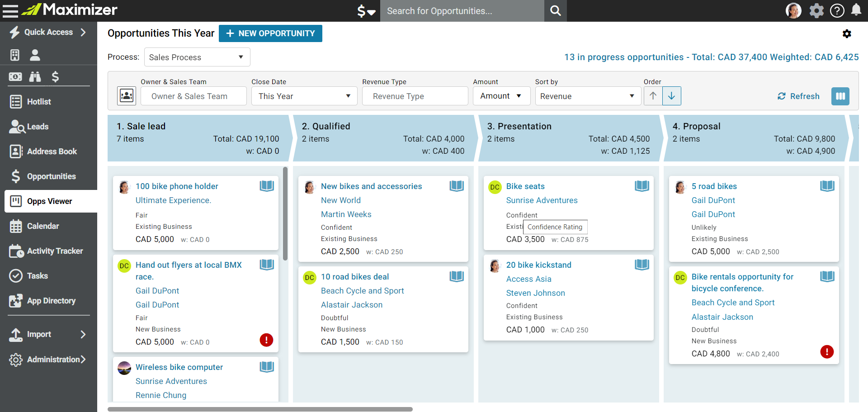Click the dollar sign icon below Quick Access
The height and width of the screenshot is (412, 868).
coord(55,76)
